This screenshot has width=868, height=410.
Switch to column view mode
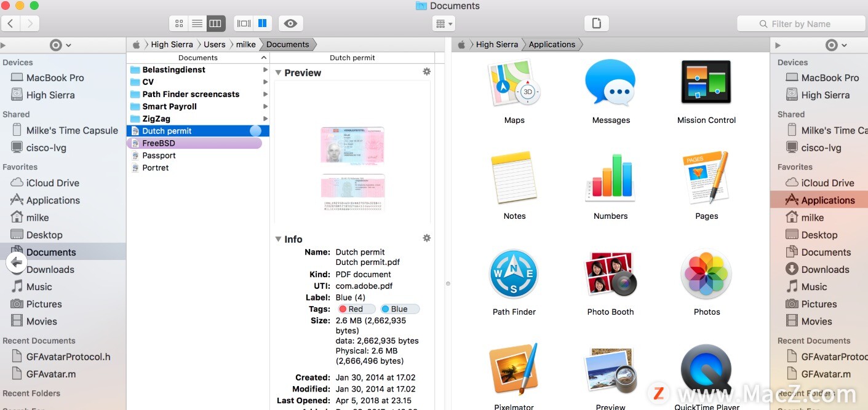pyautogui.click(x=215, y=23)
